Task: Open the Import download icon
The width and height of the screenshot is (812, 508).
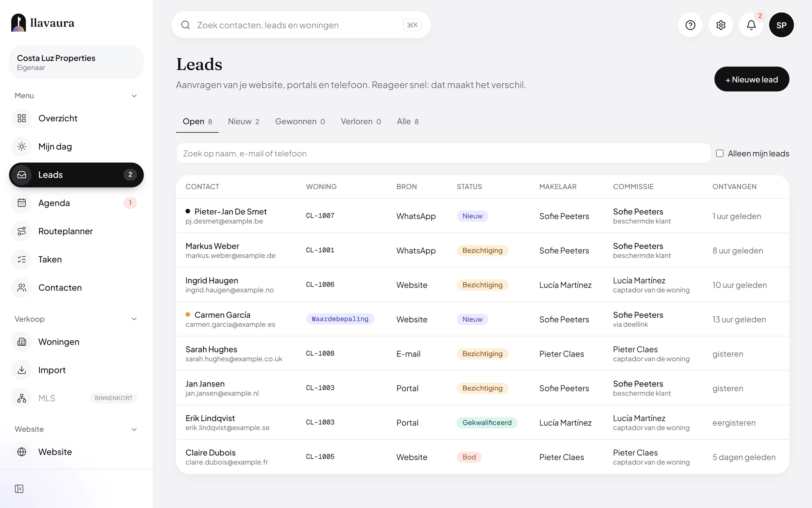Action: coord(22,370)
